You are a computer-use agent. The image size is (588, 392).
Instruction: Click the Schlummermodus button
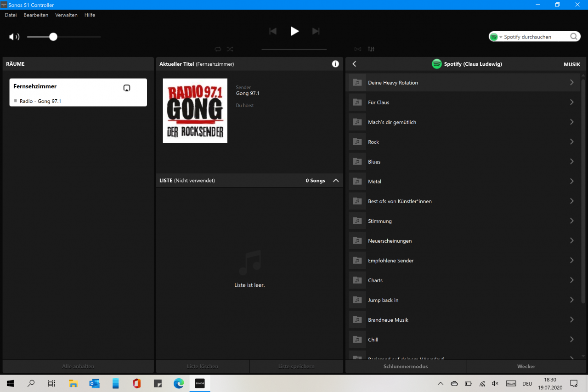(x=406, y=367)
